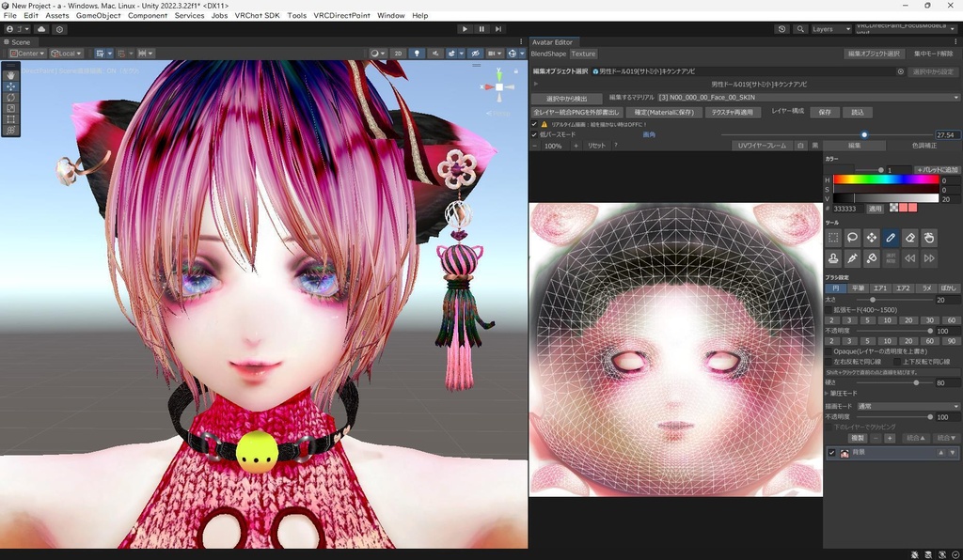Select the eyedropper color picker tool

(852, 258)
